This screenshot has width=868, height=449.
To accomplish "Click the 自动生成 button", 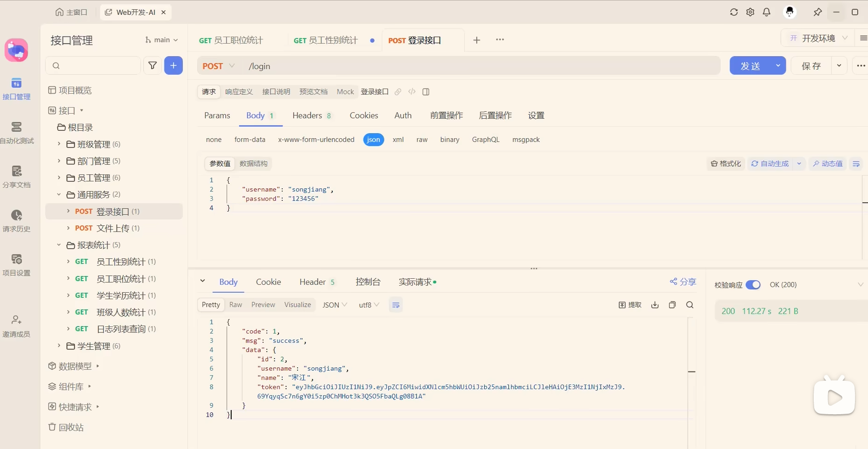I will pyautogui.click(x=770, y=164).
